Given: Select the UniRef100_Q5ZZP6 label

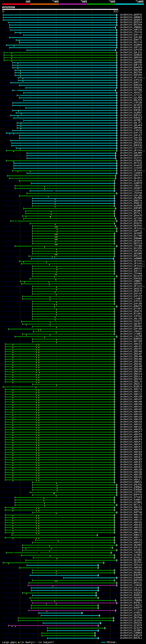Looking at the screenshot, I should [x=131, y=615].
